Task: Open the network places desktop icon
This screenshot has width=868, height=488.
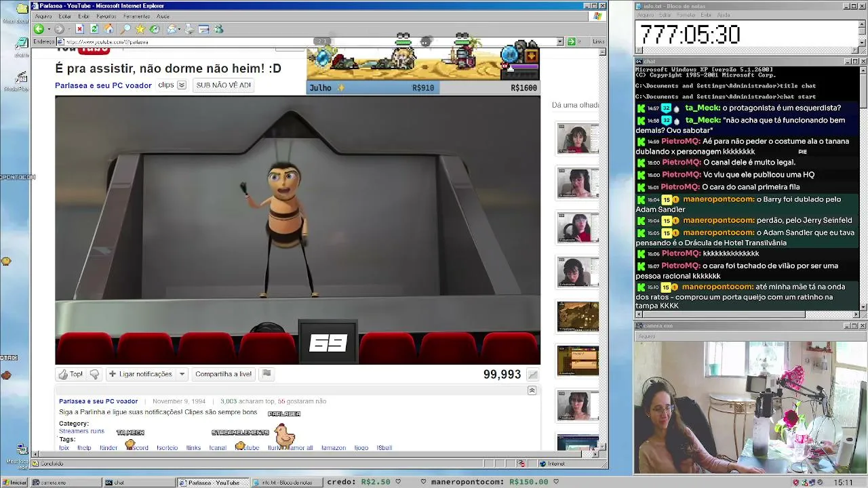Action: [x=22, y=450]
